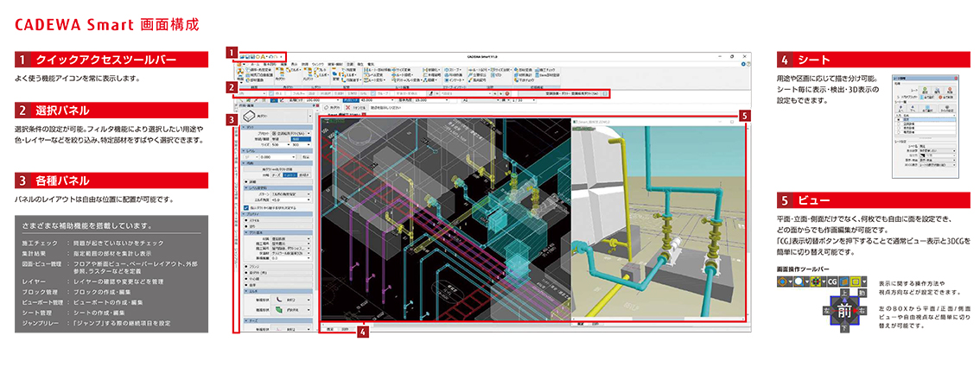This screenshot has width=980, height=367.
Task: Switch to the 電気 ribbon tab
Action: click(370, 64)
